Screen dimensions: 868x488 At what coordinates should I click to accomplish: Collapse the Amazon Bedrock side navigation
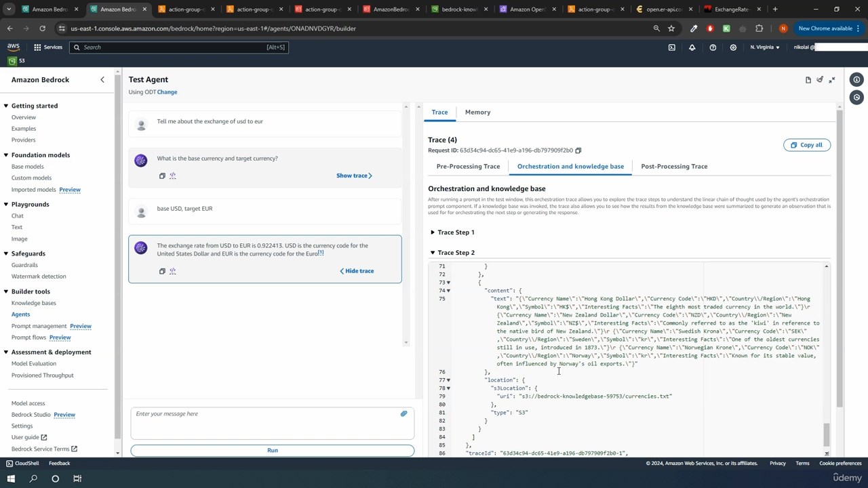click(102, 79)
